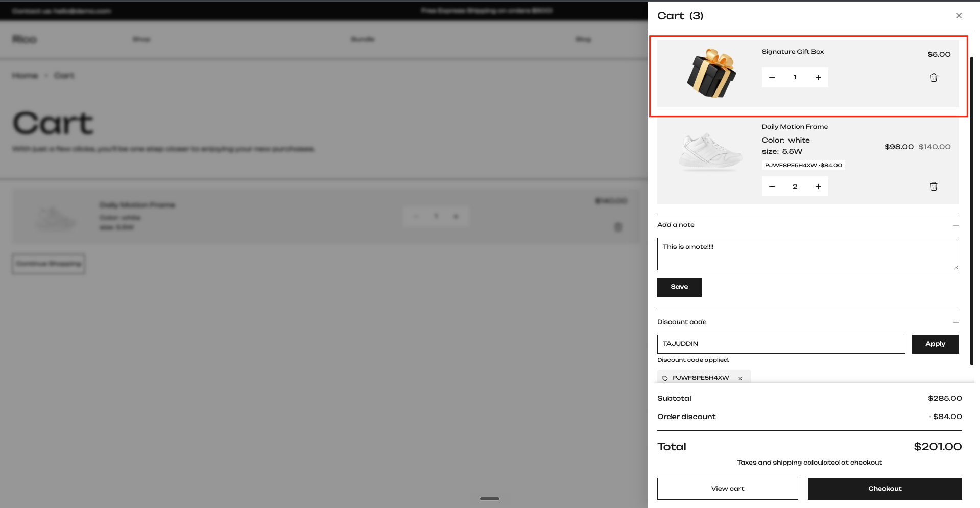The image size is (980, 508).
Task: Open the Signature Gift Box product image
Action: (x=711, y=73)
